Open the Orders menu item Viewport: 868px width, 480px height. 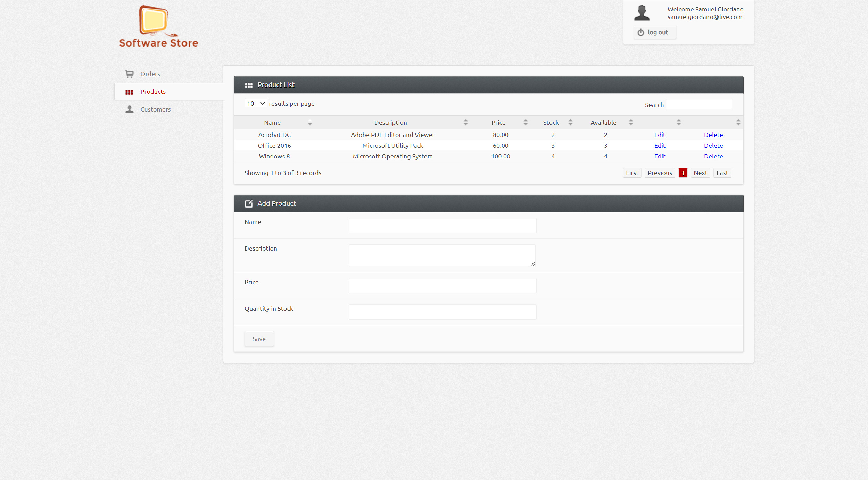point(150,74)
